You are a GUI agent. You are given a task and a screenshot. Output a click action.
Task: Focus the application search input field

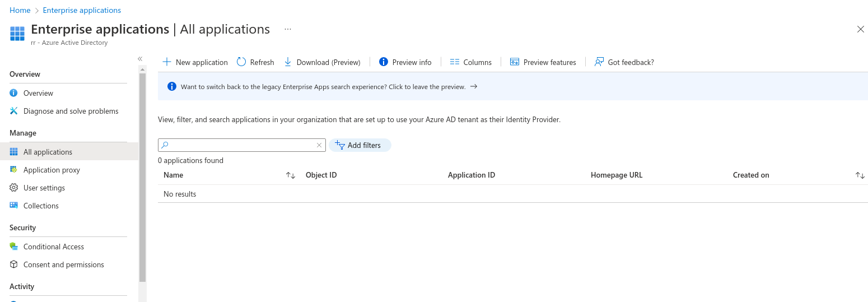click(242, 145)
